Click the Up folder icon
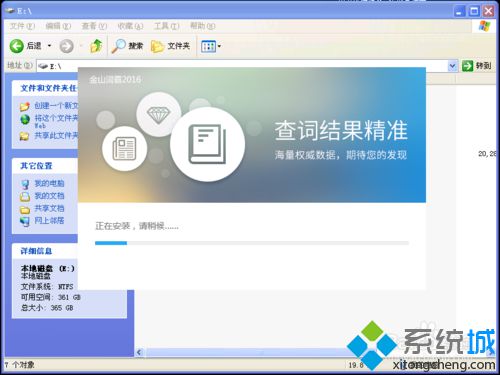The image size is (500, 375). (x=96, y=46)
